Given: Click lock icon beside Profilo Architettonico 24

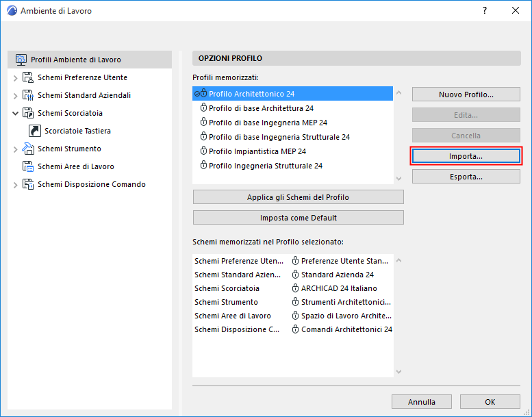Looking at the screenshot, I should pos(203,93).
